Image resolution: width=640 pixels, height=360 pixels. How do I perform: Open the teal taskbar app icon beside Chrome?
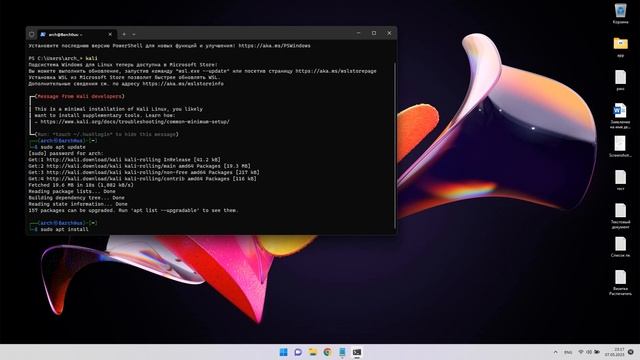[x=342, y=352]
